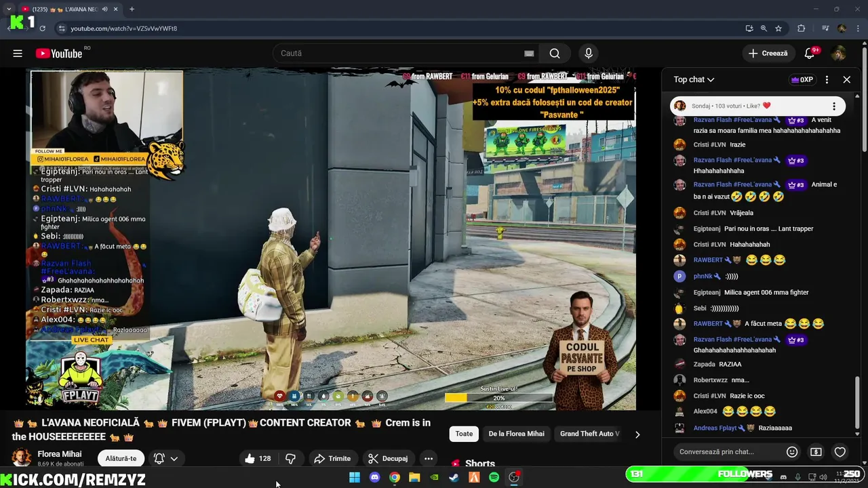This screenshot has height=488, width=868.
Task: Open browser extensions puzzle icon
Action: coord(802,28)
